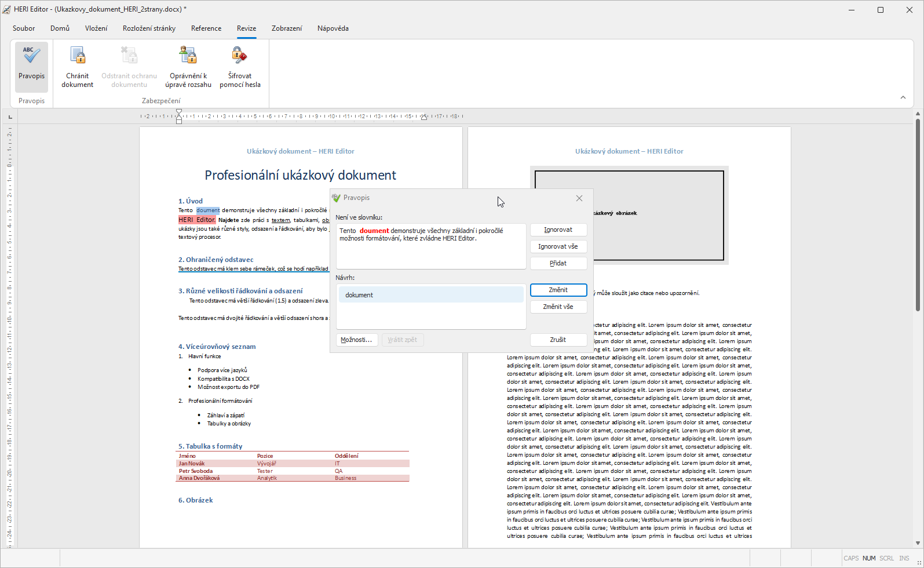924x568 pixels.
Task: Select the Rozložení stránky tab
Action: (x=149, y=28)
